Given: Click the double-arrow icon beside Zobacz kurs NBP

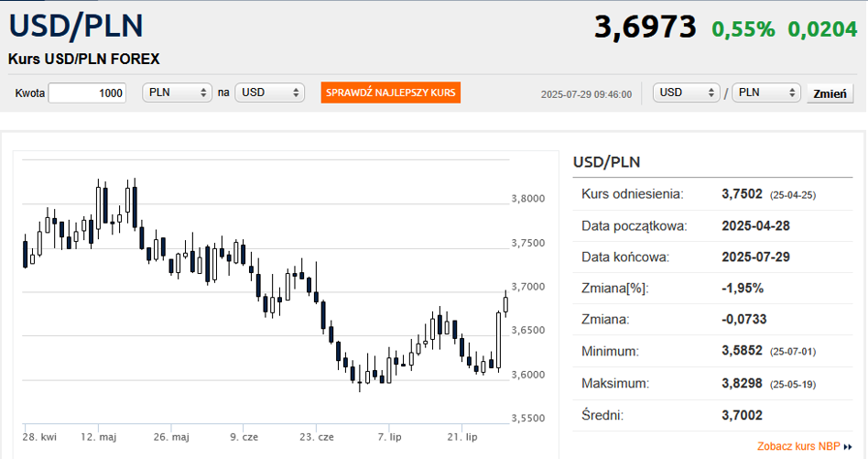Looking at the screenshot, I should (x=848, y=447).
